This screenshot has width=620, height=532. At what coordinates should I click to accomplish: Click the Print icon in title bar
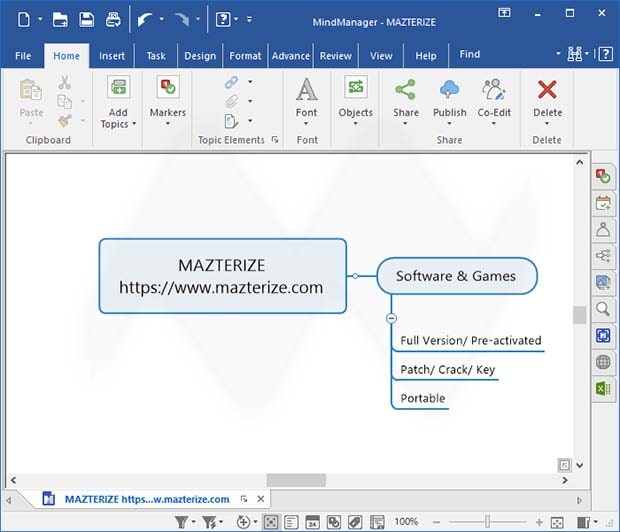click(x=113, y=19)
